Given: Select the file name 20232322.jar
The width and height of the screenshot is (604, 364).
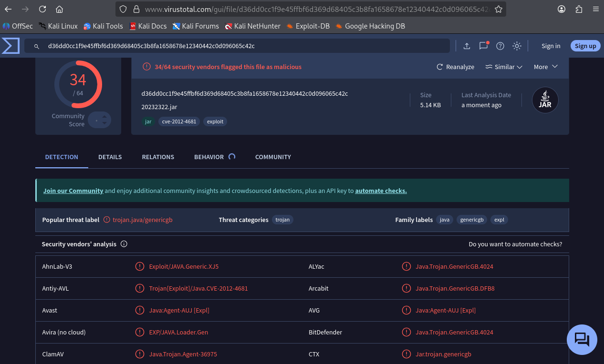Looking at the screenshot, I should 159,107.
